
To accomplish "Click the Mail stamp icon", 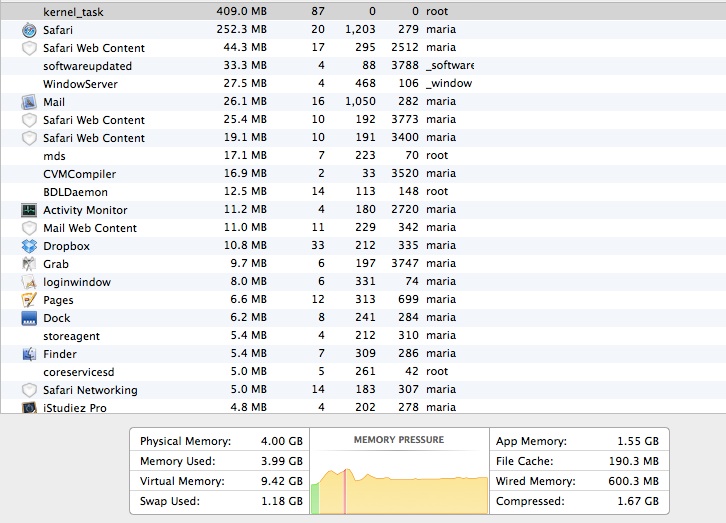I will coord(29,102).
